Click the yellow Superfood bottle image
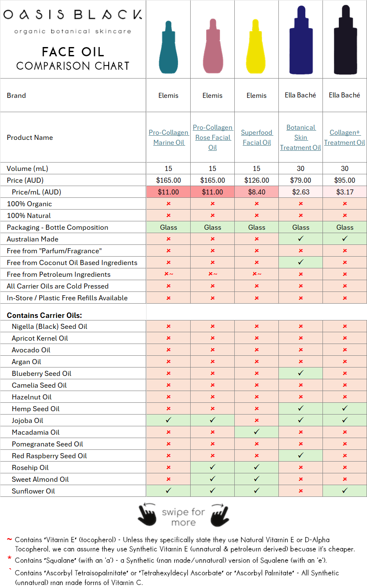This screenshot has width=367, height=588. pyautogui.click(x=255, y=46)
